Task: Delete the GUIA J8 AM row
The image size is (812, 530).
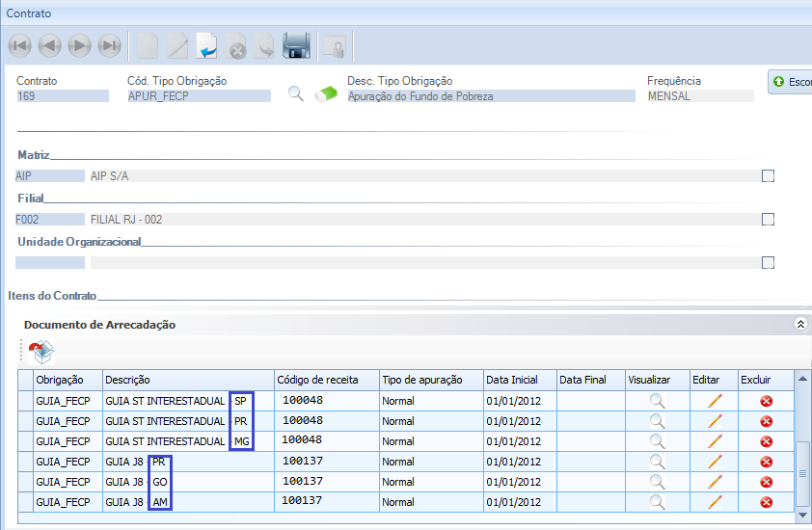Action: 767,502
